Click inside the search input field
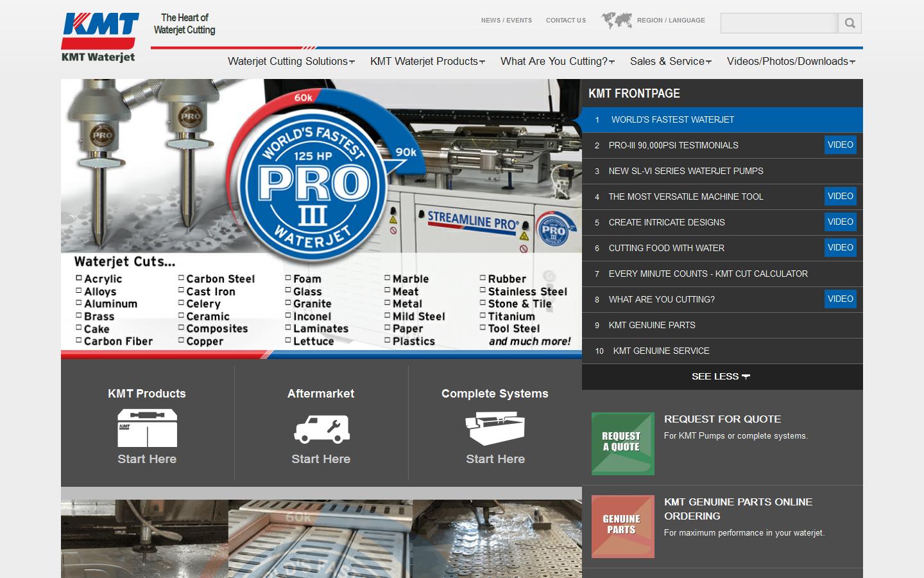The height and width of the screenshot is (578, 924). (778, 23)
